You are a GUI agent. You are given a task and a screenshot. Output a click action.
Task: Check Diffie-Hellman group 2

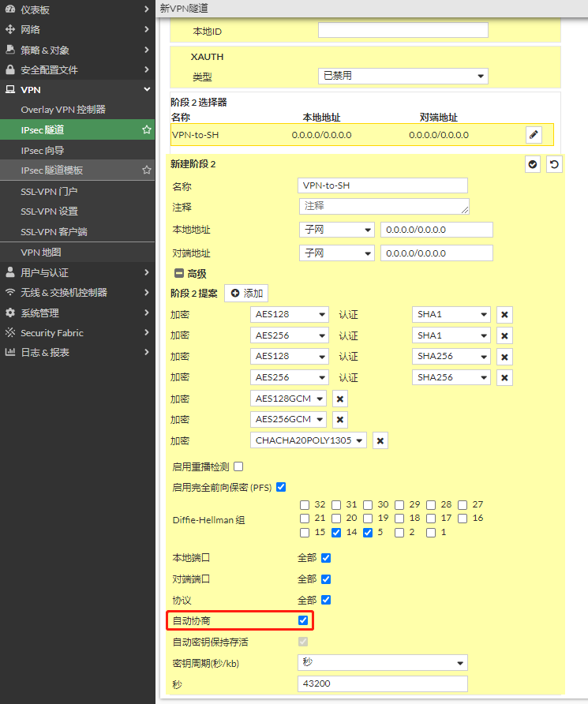[x=399, y=533]
